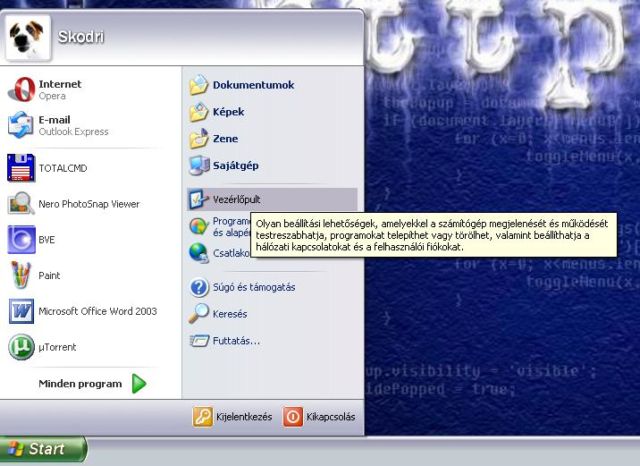Click the green Start button
Image resolution: width=640 pixels, height=466 pixels.
coord(42,449)
